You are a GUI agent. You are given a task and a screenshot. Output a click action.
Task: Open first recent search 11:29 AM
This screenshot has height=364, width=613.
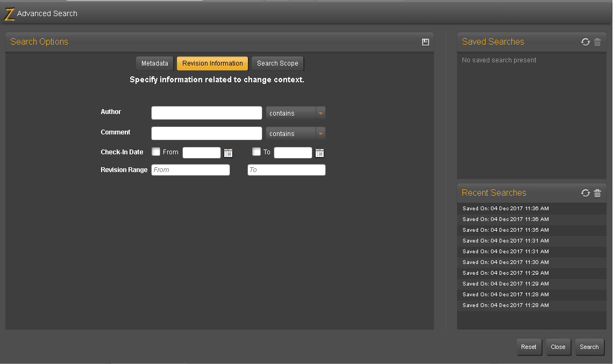pos(532,273)
